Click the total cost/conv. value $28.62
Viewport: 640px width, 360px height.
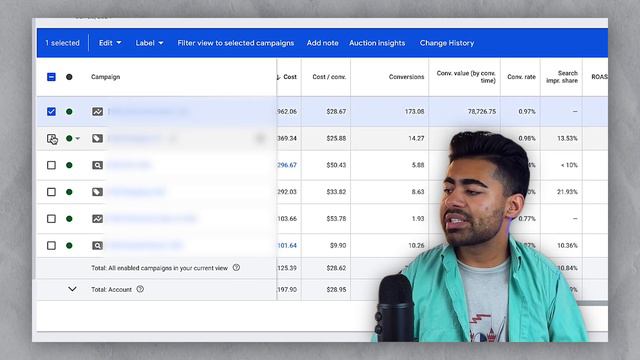336,268
